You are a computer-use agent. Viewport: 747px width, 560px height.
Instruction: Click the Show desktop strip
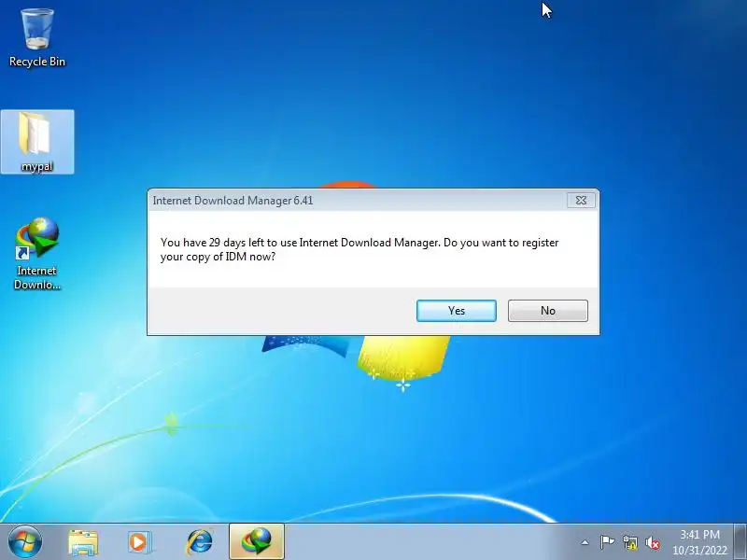740,541
